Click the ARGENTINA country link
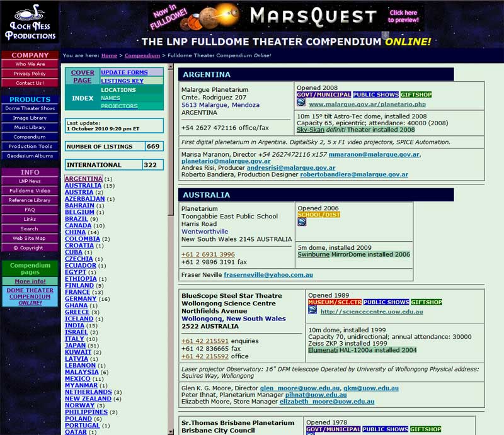The image size is (504, 435). click(84, 179)
